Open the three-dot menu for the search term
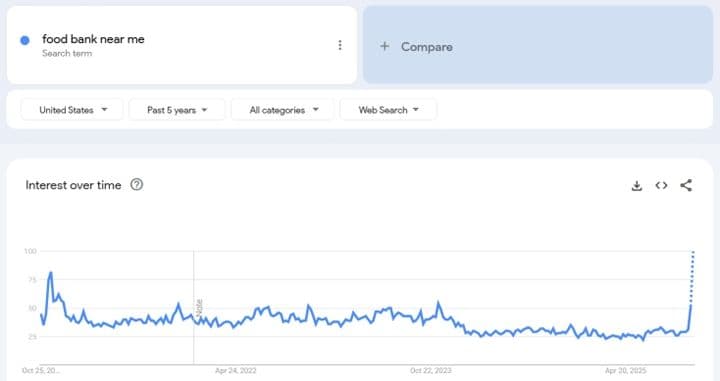The image size is (720, 381). [340, 45]
